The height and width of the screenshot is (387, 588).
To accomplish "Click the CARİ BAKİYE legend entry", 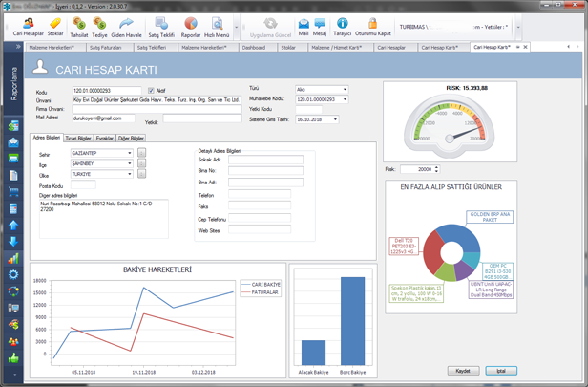I will 261,285.
